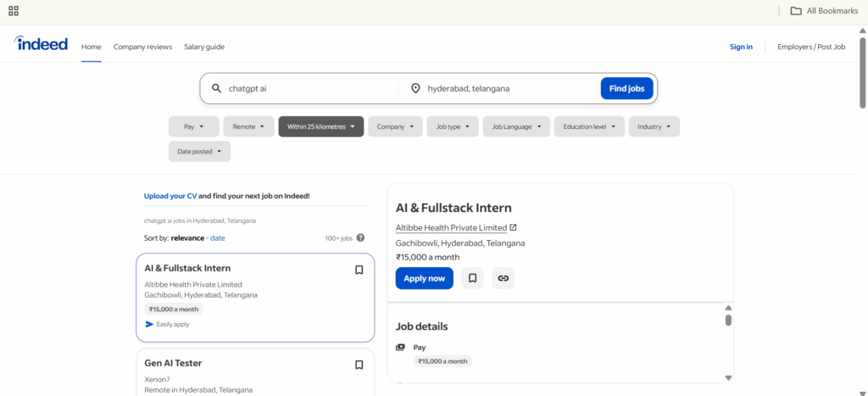The height and width of the screenshot is (396, 868).
Task: Save the AI & Fullstack Intern listing bookmark
Action: 359,270
